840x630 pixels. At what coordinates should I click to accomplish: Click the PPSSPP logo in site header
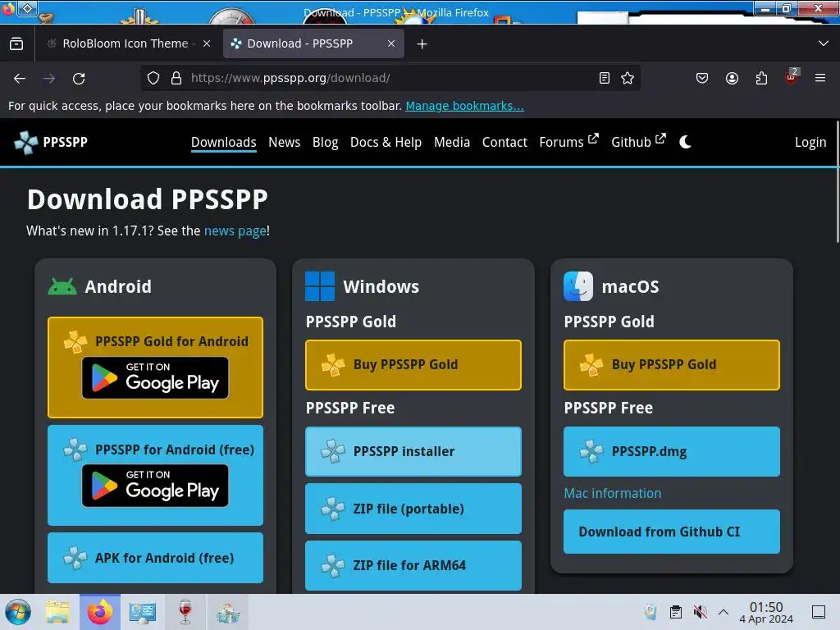pyautogui.click(x=51, y=142)
